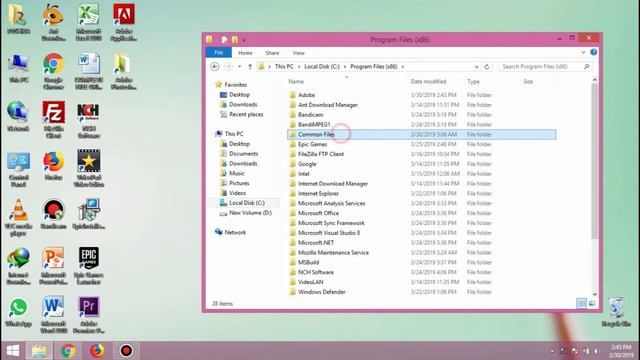The width and height of the screenshot is (640, 360).
Task: Sort by Size column header
Action: 528,82
